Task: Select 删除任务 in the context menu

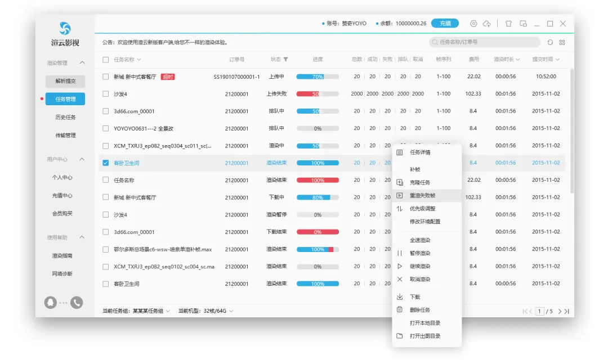Action: [x=420, y=310]
